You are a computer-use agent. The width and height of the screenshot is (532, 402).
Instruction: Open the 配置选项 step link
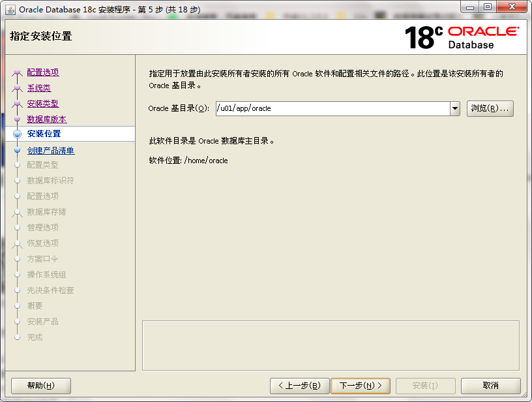point(43,72)
